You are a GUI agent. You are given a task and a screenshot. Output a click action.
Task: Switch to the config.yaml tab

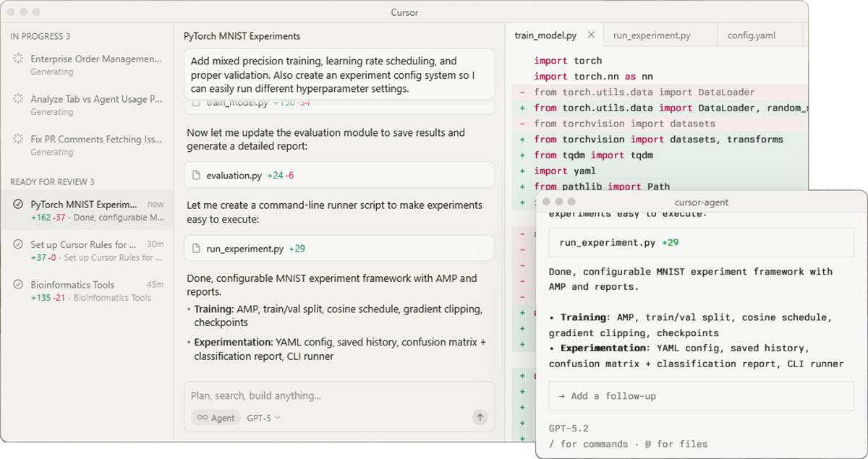click(x=751, y=35)
